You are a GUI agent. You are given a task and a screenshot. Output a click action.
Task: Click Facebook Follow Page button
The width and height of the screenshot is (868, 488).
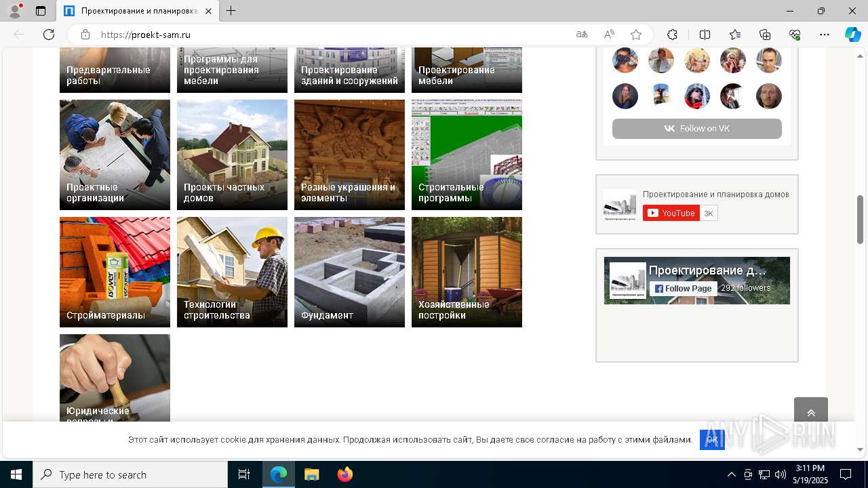click(x=684, y=288)
